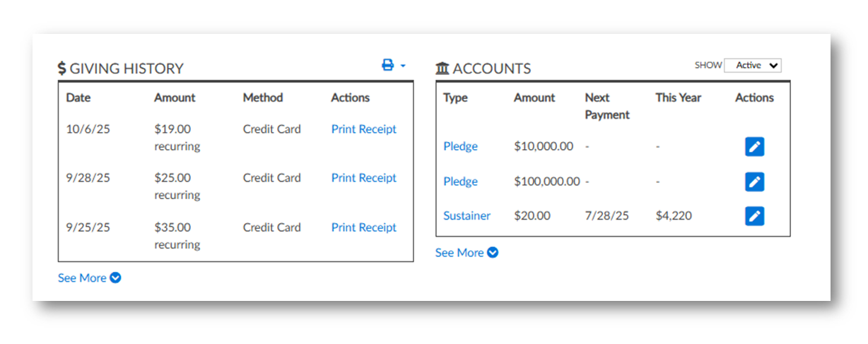Open the print options printer icon
This screenshot has width=868, height=344.
[x=387, y=65]
